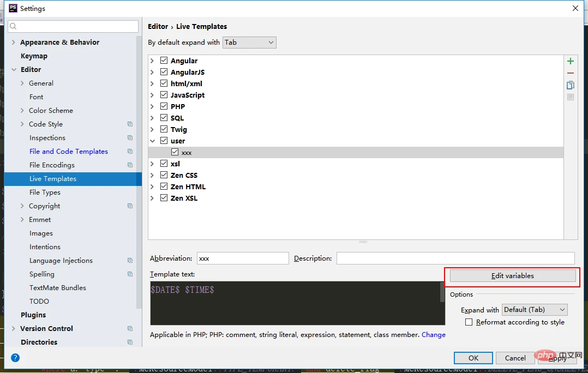
Task: Click the project-level icon beside Inspections
Action: coord(130,138)
